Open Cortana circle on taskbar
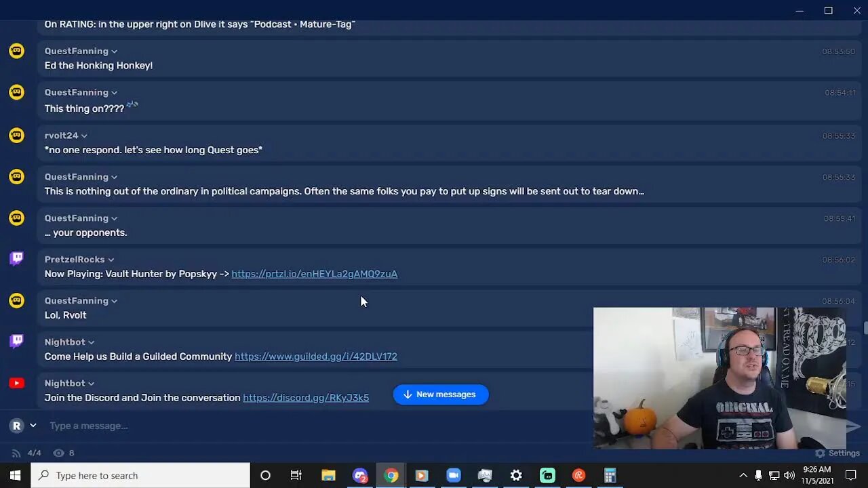The height and width of the screenshot is (488, 868). tap(265, 475)
